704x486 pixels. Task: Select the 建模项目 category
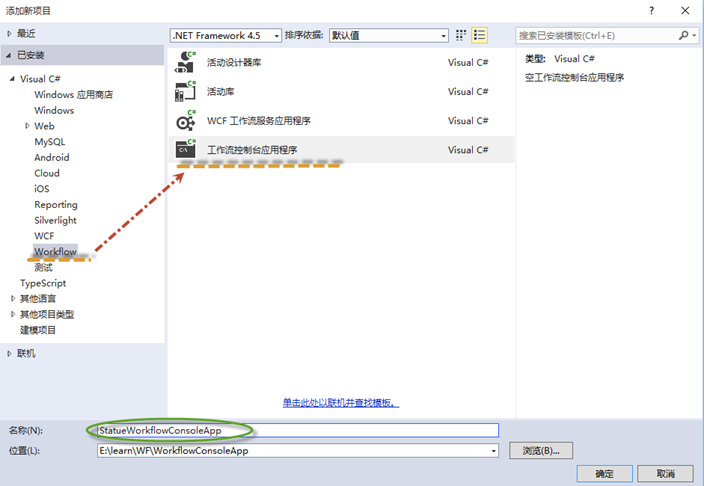coord(38,331)
